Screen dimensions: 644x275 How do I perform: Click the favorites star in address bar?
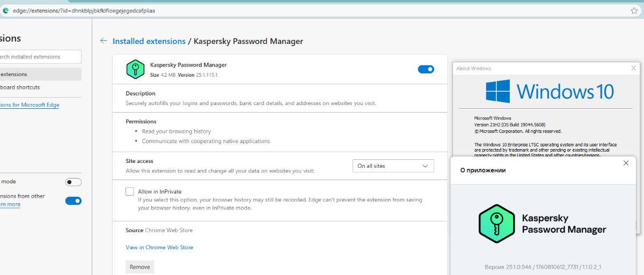[634, 11]
